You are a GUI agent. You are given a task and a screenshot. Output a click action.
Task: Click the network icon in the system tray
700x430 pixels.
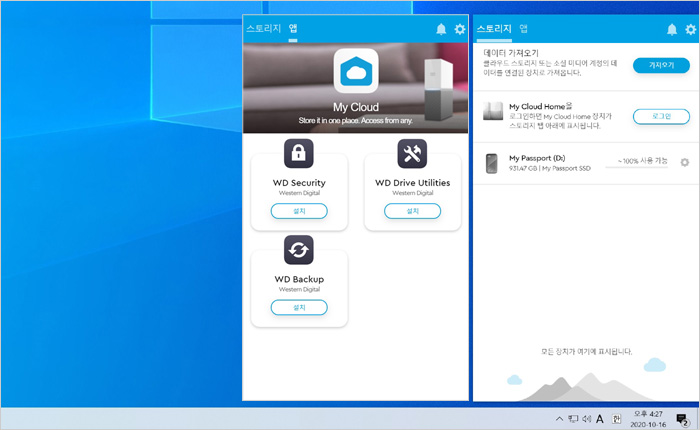pos(573,419)
